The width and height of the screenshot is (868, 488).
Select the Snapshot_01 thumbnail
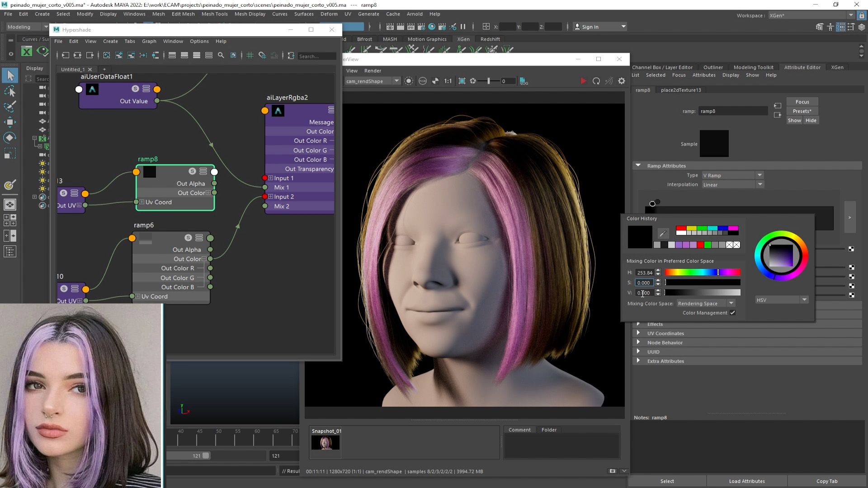pyautogui.click(x=325, y=443)
